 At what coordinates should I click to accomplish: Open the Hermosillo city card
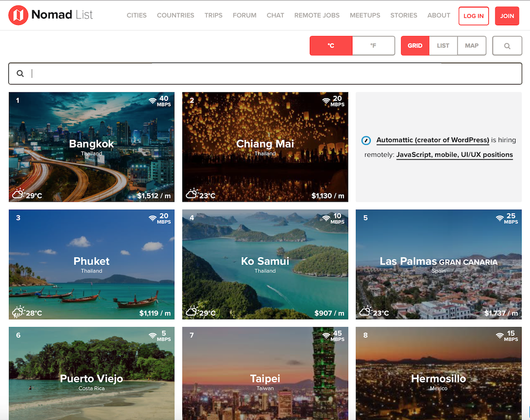(438, 373)
